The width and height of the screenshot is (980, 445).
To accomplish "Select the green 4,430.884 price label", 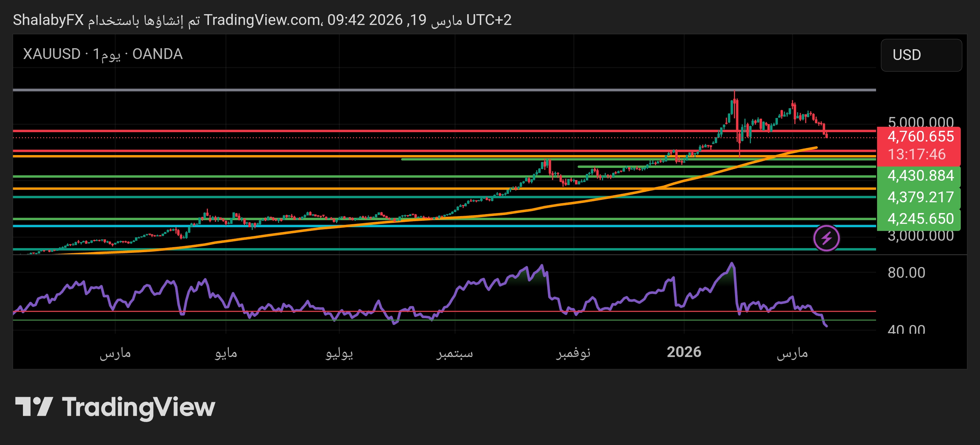I will 920,176.
